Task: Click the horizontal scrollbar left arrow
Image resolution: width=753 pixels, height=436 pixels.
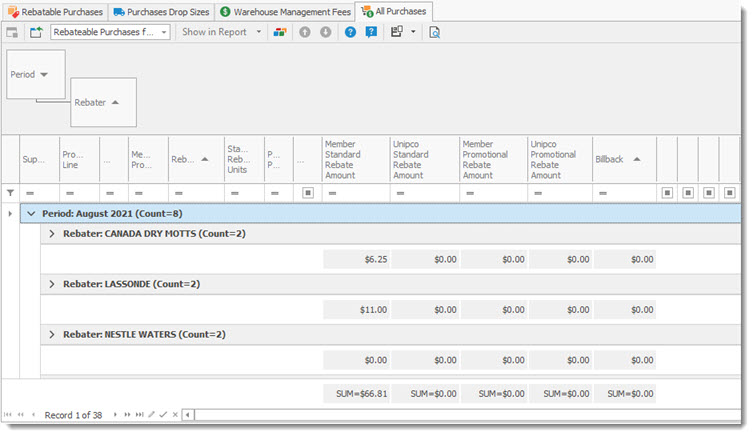Action: (188, 414)
